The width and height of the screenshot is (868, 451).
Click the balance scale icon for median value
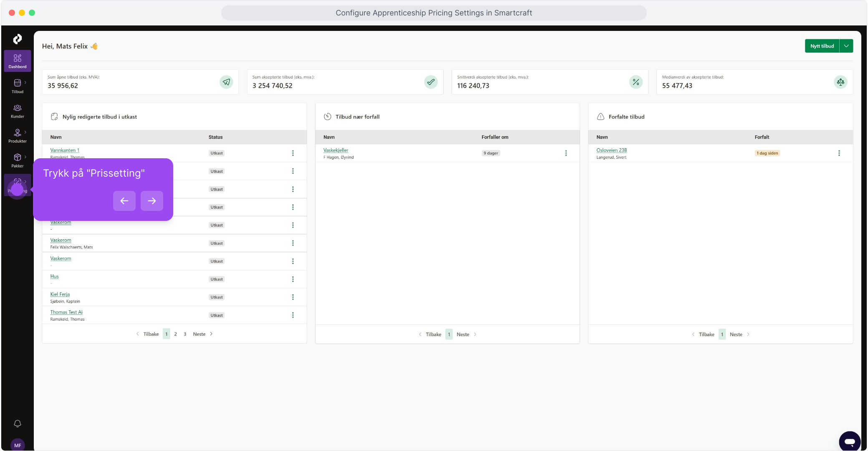(x=840, y=82)
